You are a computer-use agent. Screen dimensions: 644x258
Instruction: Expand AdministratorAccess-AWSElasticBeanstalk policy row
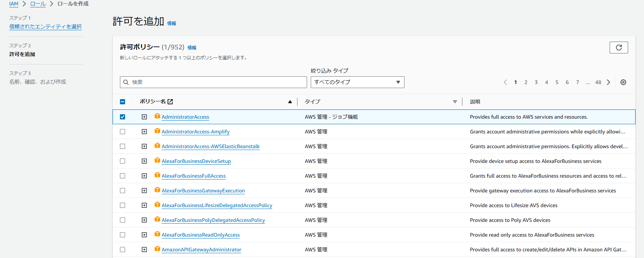click(144, 146)
